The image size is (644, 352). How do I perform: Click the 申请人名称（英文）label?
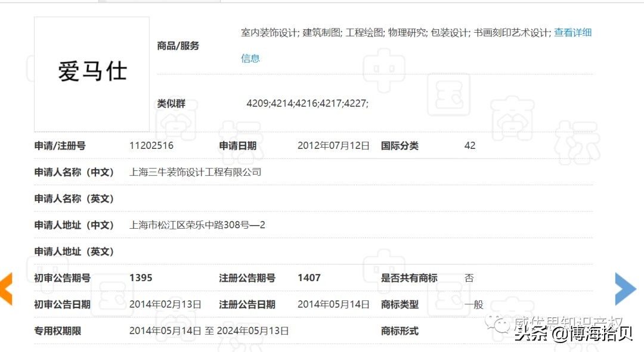[x=74, y=198]
